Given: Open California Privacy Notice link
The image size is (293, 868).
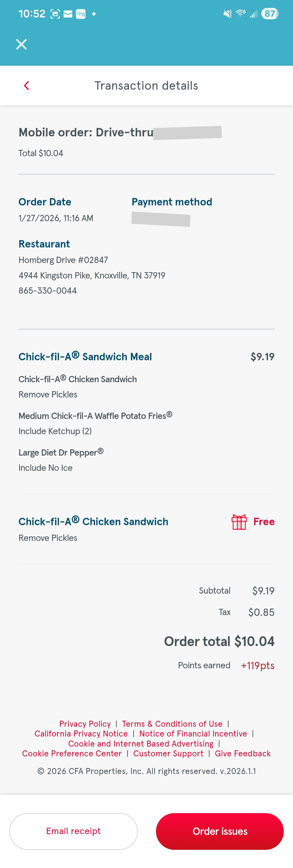Looking at the screenshot, I should (81, 734).
